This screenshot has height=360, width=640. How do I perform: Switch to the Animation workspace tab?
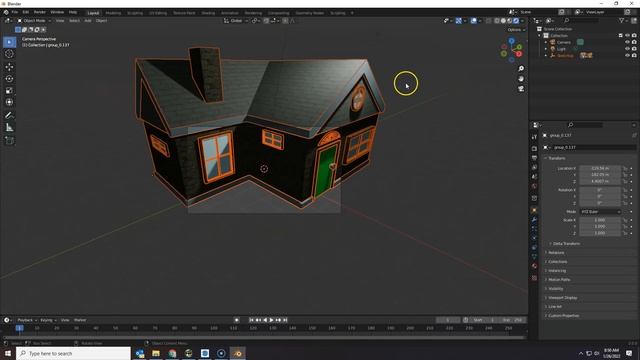coord(230,13)
